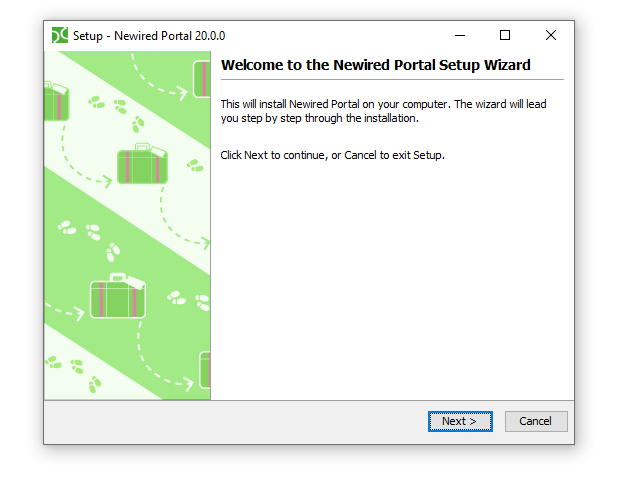Click the Next > button
The image size is (629, 478).
point(460,421)
